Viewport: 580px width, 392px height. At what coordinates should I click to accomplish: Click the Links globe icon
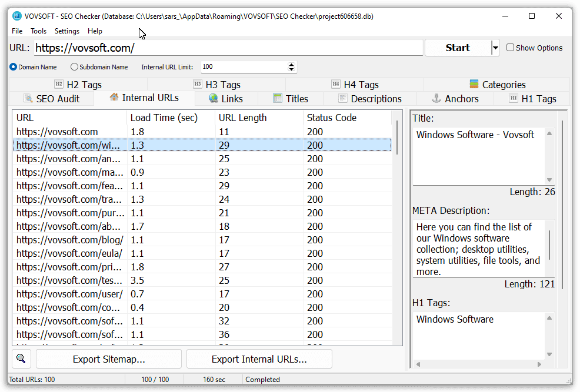[214, 98]
